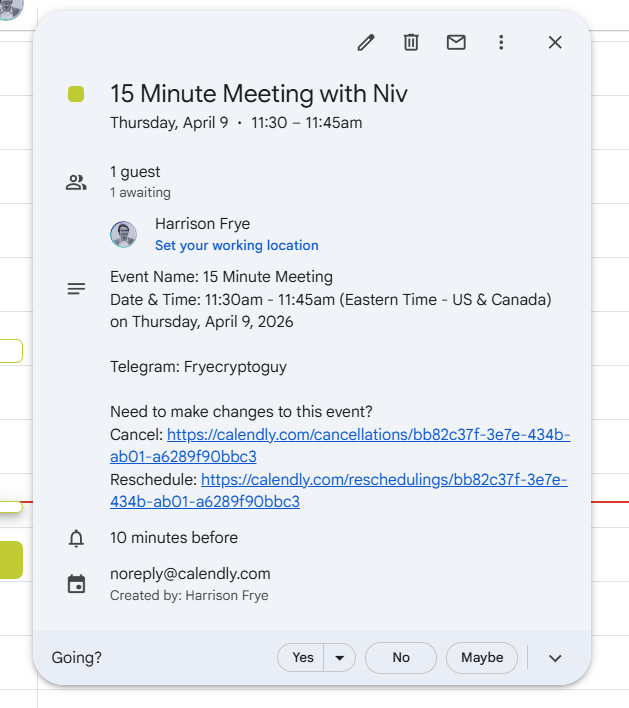629x708 pixels.
Task: Edit event with pencil icon
Action: point(366,42)
